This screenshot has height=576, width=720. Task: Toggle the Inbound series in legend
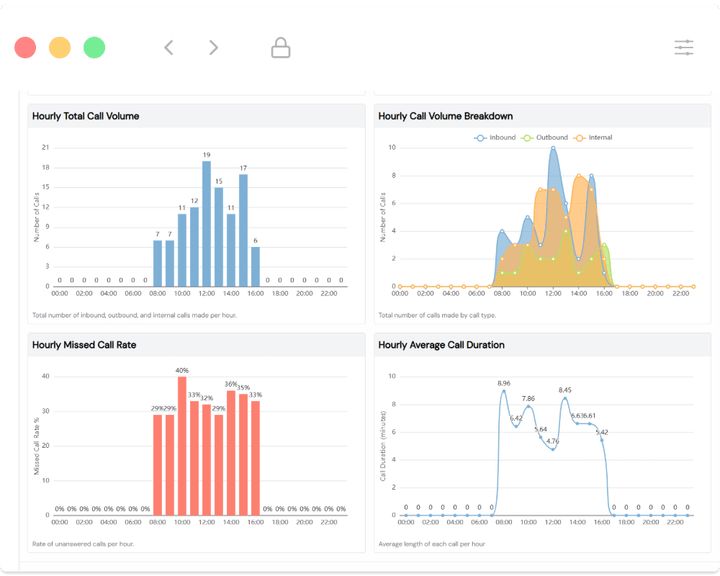click(496, 137)
